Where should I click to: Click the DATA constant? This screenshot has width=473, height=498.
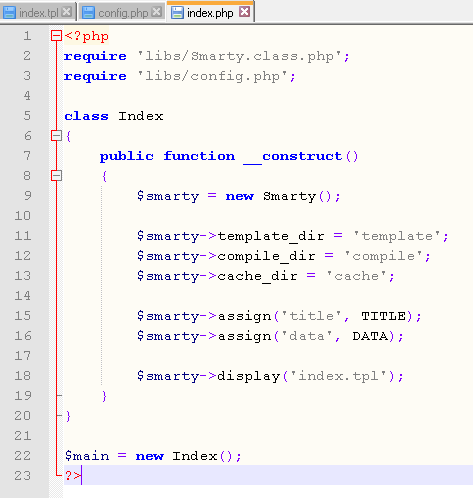[x=370, y=336]
